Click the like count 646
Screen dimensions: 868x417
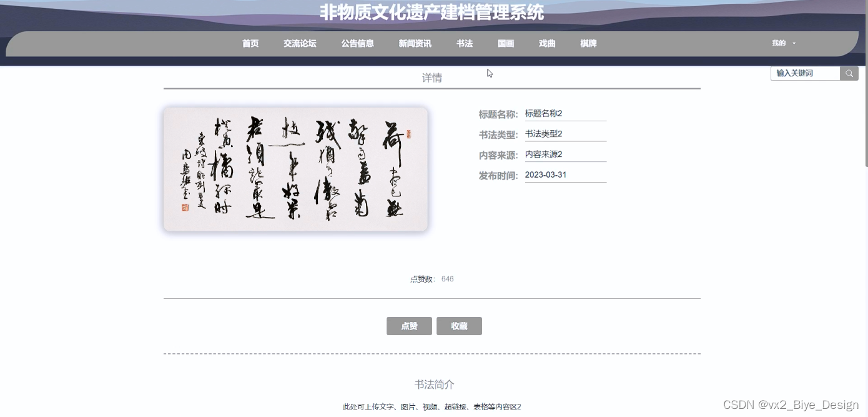447,279
